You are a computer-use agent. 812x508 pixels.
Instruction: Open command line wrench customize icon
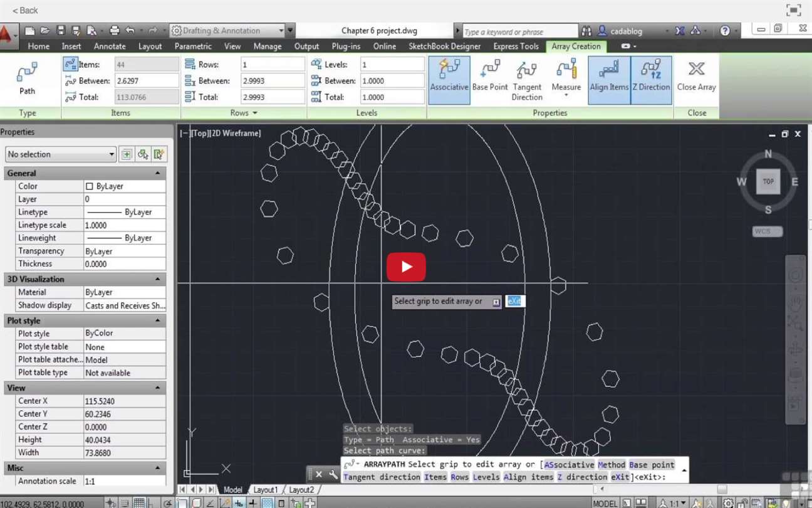coord(333,474)
